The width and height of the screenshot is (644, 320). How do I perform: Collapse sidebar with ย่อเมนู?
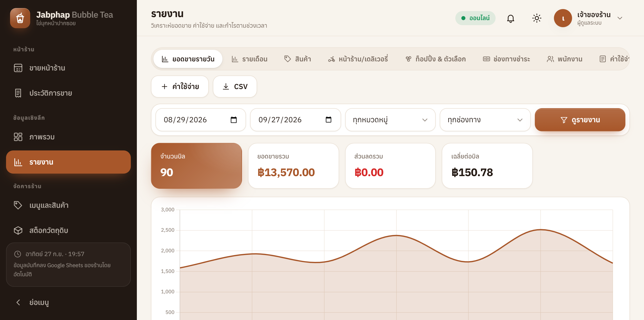[68, 302]
